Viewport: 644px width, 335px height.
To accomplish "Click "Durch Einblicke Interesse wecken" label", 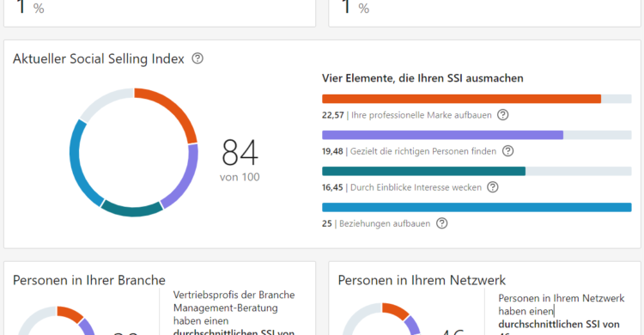I will coord(416,187).
